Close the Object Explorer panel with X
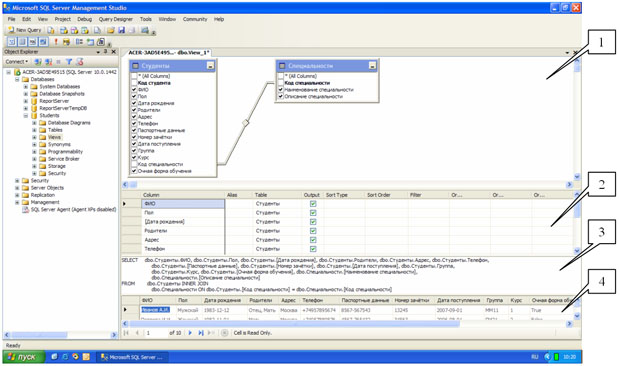 [x=113, y=52]
